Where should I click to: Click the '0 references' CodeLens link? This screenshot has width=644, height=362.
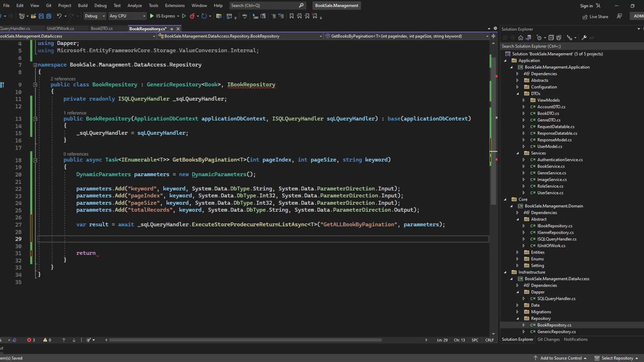(x=76, y=154)
